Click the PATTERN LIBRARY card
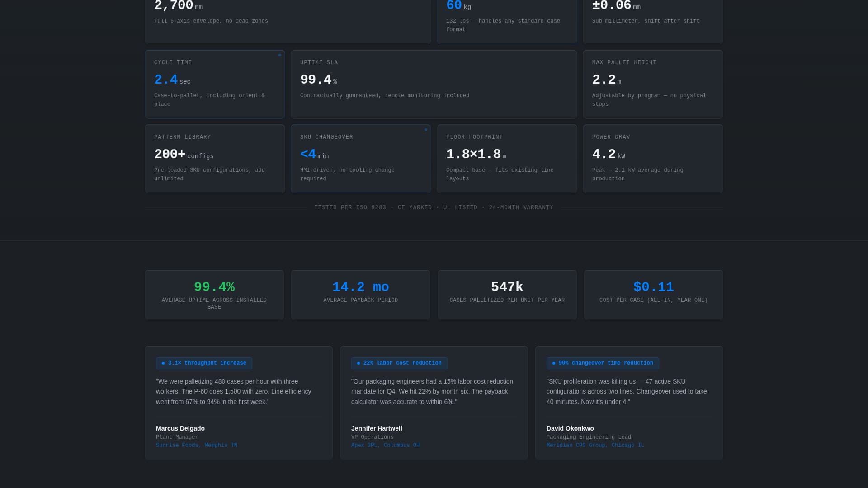This screenshot has width=868, height=488. [x=215, y=158]
